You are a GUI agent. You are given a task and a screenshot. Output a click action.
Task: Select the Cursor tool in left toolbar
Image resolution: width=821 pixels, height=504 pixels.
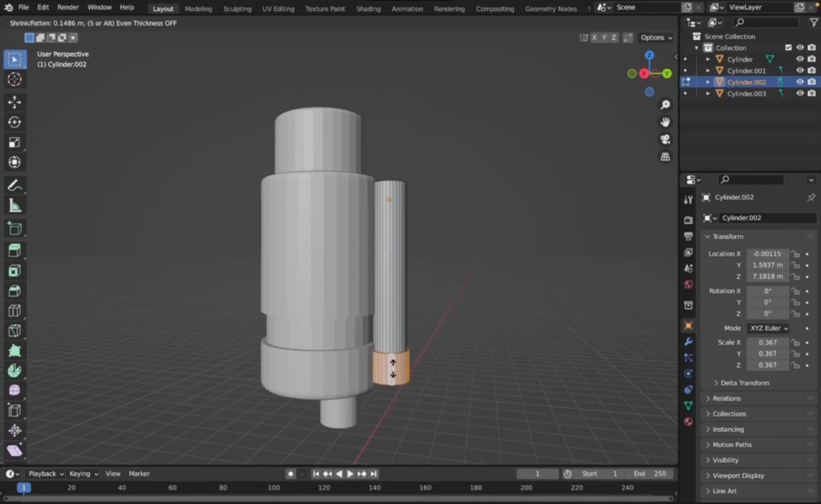click(14, 79)
